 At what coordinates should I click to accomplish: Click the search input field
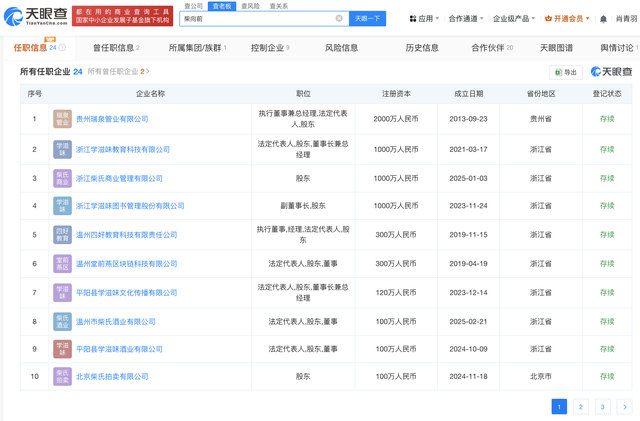255,19
